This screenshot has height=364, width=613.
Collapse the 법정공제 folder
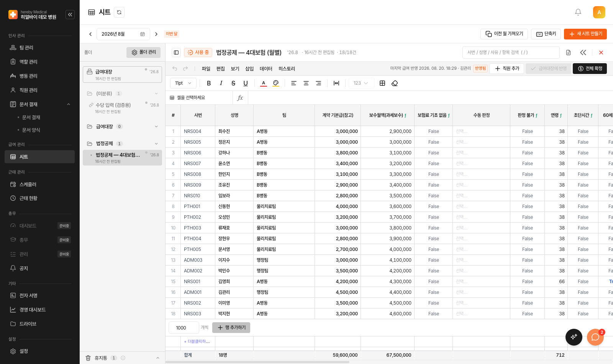156,144
